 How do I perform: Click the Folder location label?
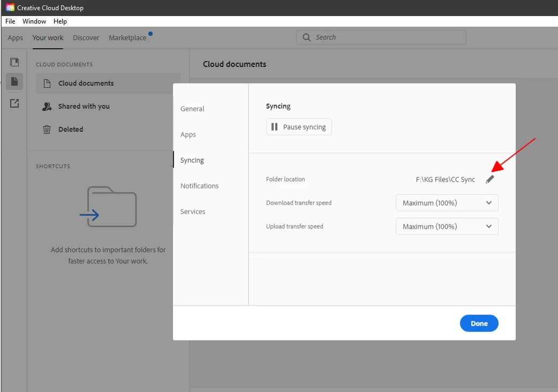285,179
